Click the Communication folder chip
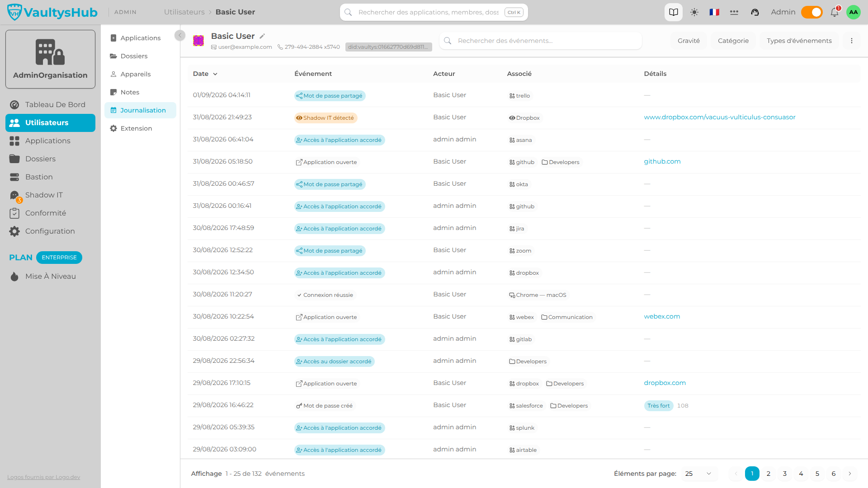The height and width of the screenshot is (488, 868). (567, 317)
